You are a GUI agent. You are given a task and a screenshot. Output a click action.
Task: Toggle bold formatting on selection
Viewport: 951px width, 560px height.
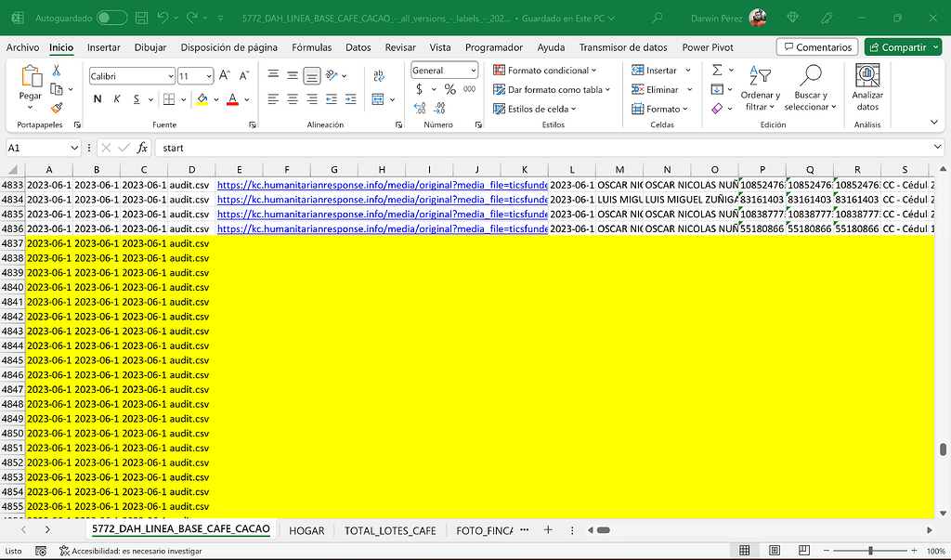pos(98,98)
